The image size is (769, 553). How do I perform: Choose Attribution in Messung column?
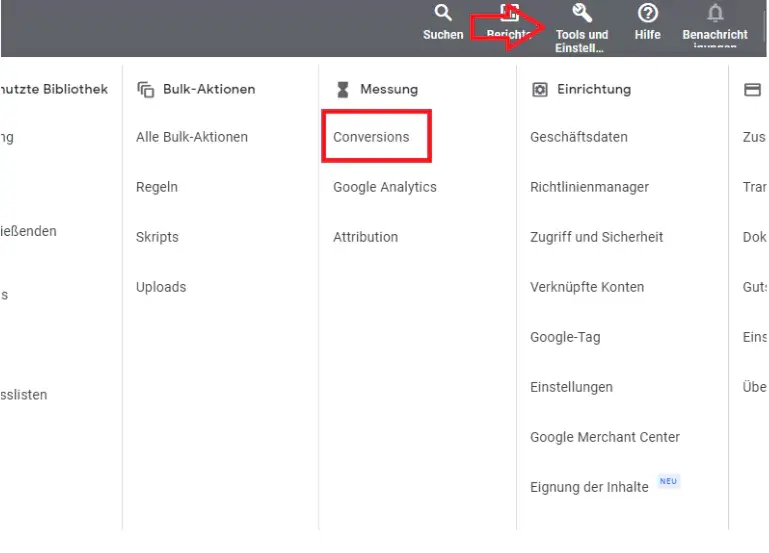point(365,237)
